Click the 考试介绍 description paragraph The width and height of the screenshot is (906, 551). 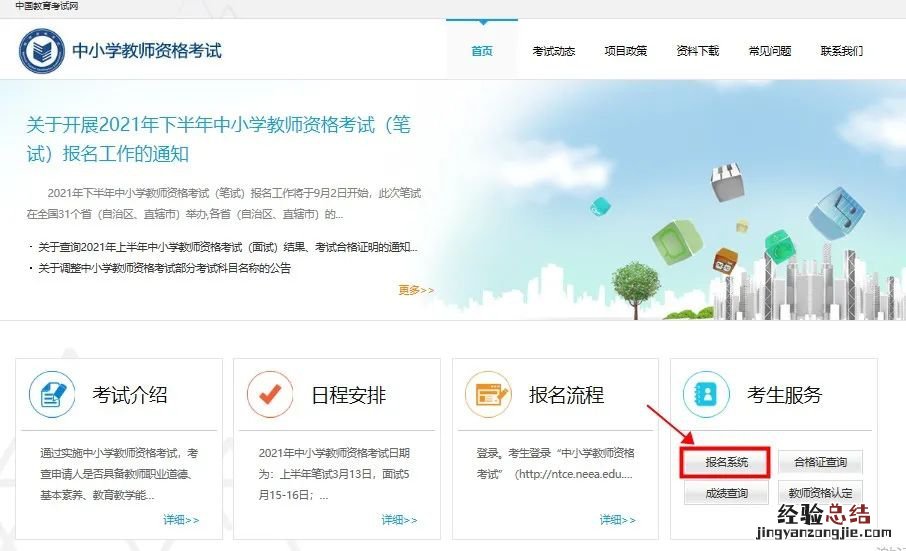[119, 474]
